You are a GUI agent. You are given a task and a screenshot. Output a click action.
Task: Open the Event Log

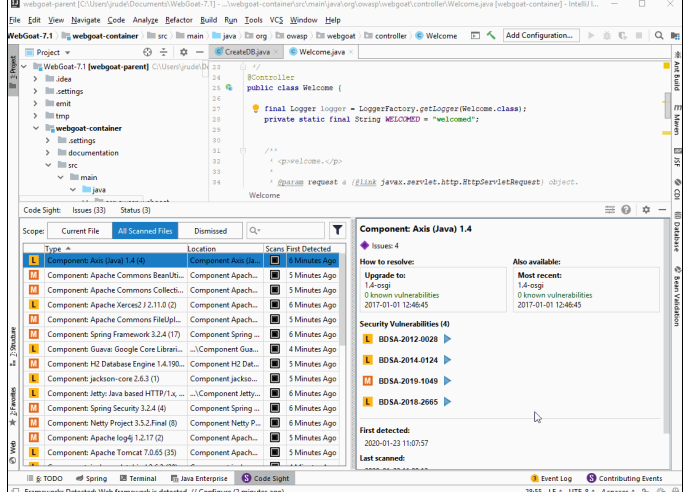551,478
